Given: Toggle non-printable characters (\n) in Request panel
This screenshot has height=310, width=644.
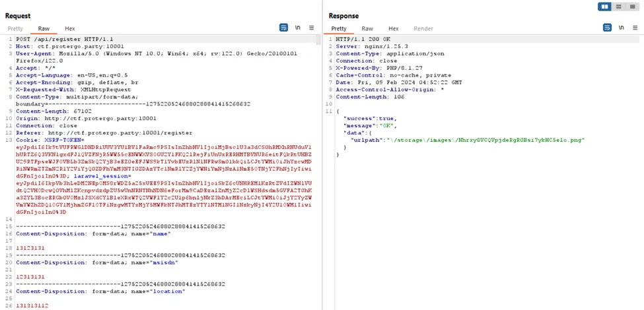Looking at the screenshot, I should (x=298, y=28).
